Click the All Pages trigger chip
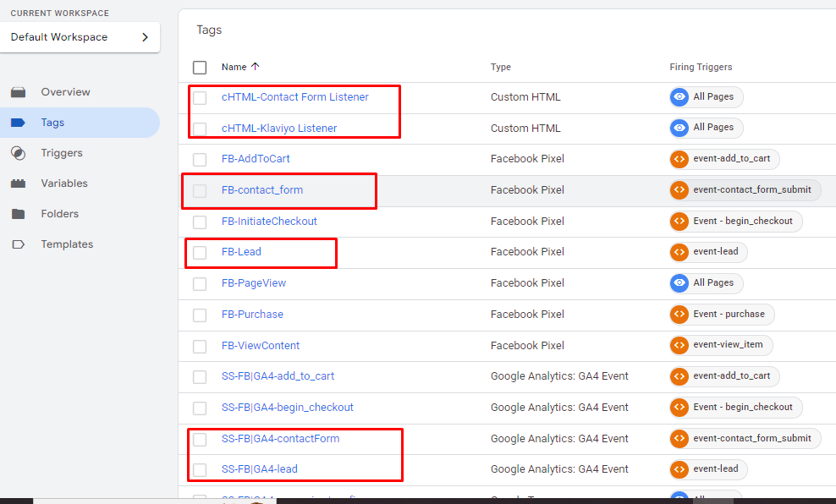 [706, 96]
